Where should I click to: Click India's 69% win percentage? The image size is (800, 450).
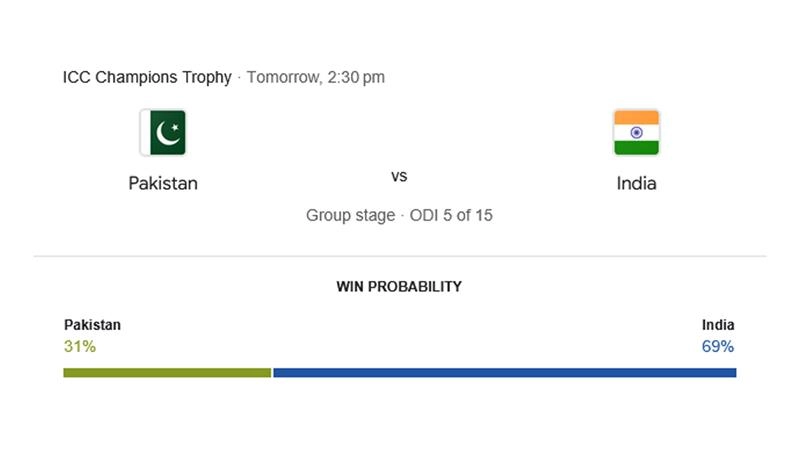718,346
